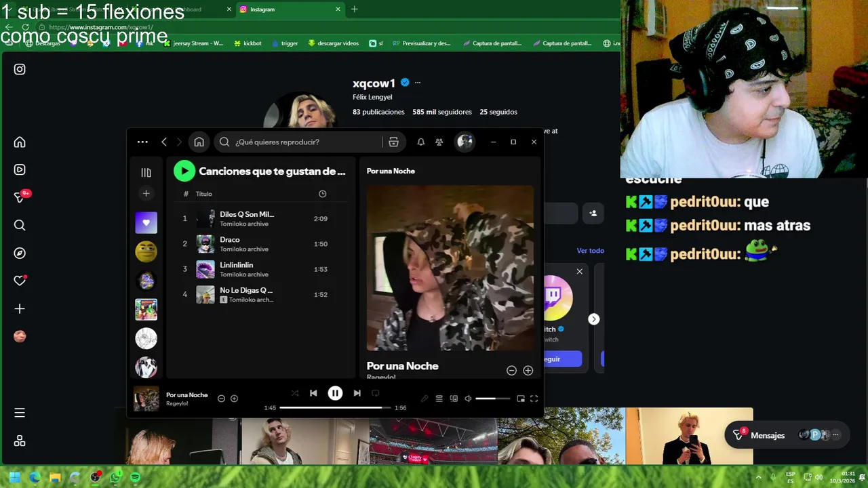Open Reels icon in Instagram sidebar
868x488 pixels.
click(20, 169)
